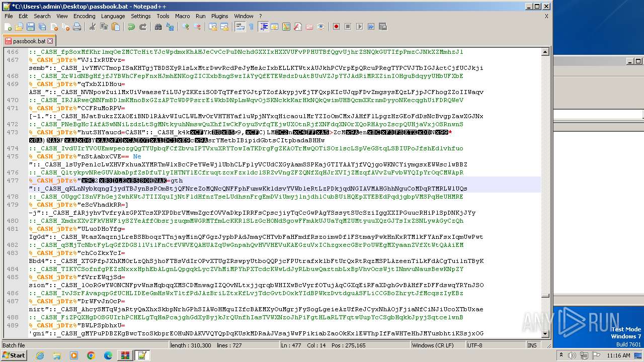Cut selection using the scissors icon
The height and width of the screenshot is (362, 644).
[93, 27]
